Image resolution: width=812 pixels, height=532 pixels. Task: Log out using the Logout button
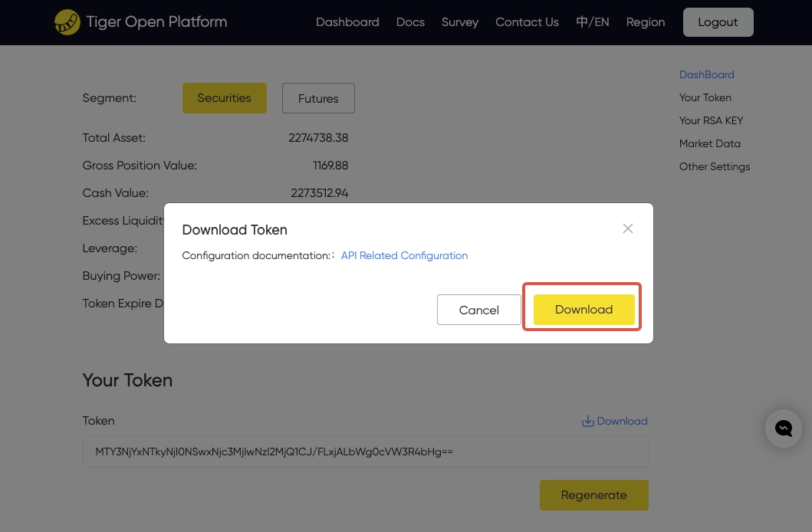(718, 22)
